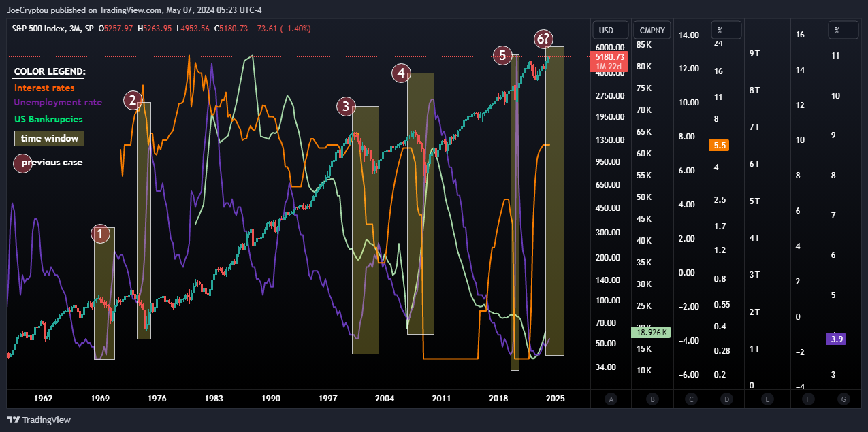Click −6.00 on scale C
Image resolution: width=868 pixels, height=432 pixels.
pyautogui.click(x=689, y=375)
